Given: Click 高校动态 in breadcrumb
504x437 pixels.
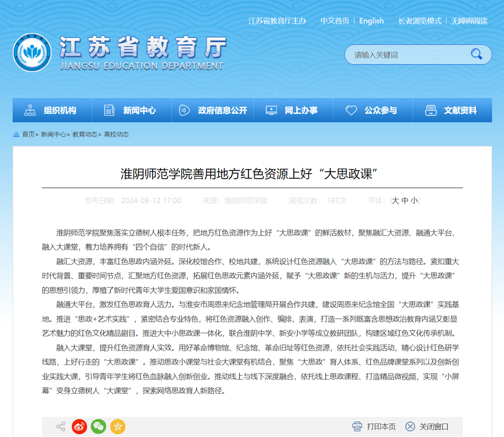Looking at the screenshot, I should click(x=116, y=134).
